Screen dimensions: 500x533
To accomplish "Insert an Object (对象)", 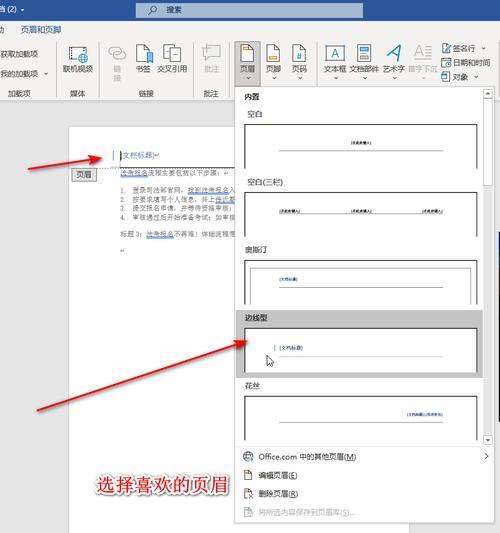I will pyautogui.click(x=455, y=77).
